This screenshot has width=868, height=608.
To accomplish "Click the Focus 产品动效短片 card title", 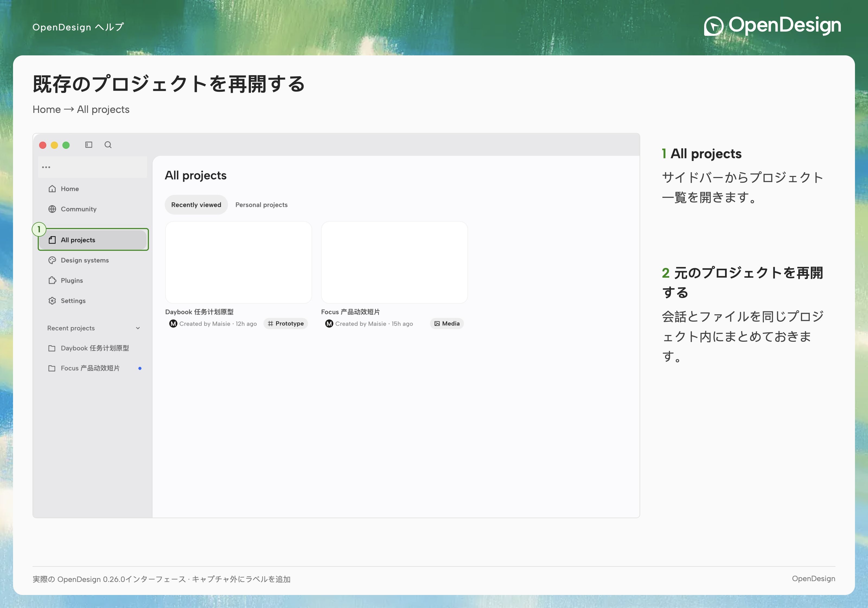I will pos(350,312).
